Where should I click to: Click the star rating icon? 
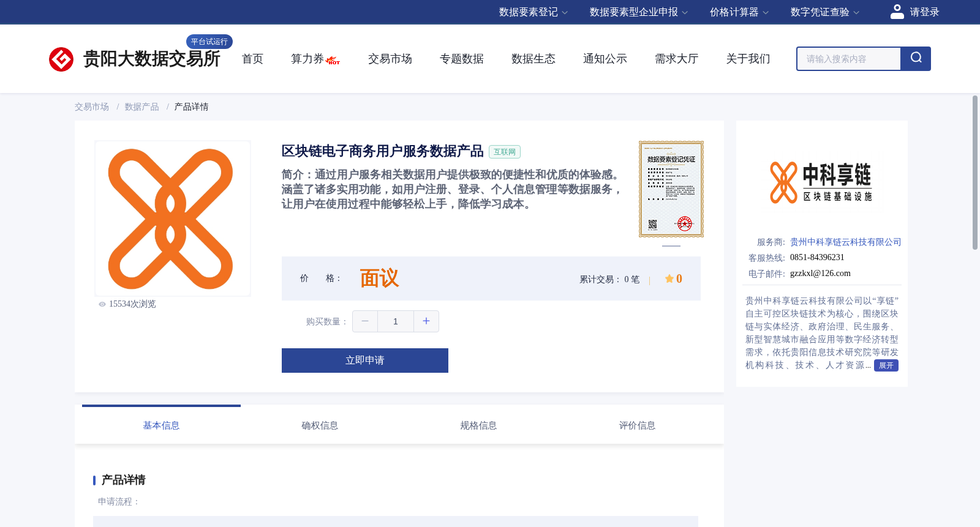(x=669, y=279)
